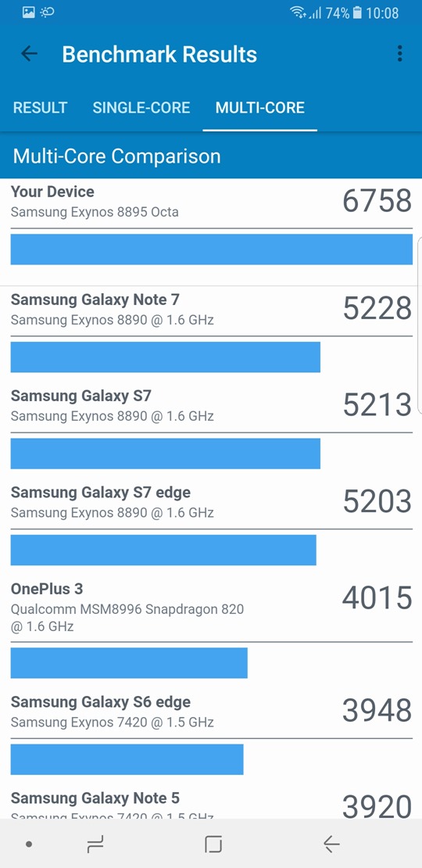Viewport: 422px width, 868px height.
Task: Switch to the SINGLE-CORE tab
Action: click(x=141, y=107)
